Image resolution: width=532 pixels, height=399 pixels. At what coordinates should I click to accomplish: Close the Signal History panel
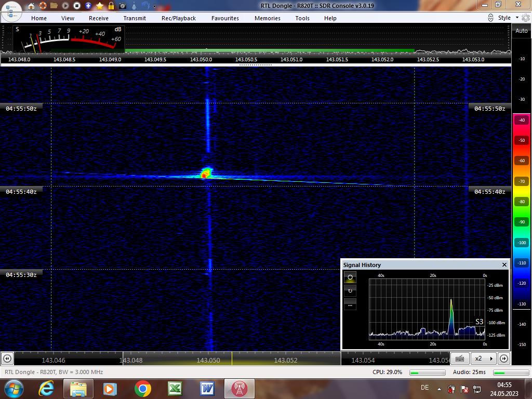(504, 264)
